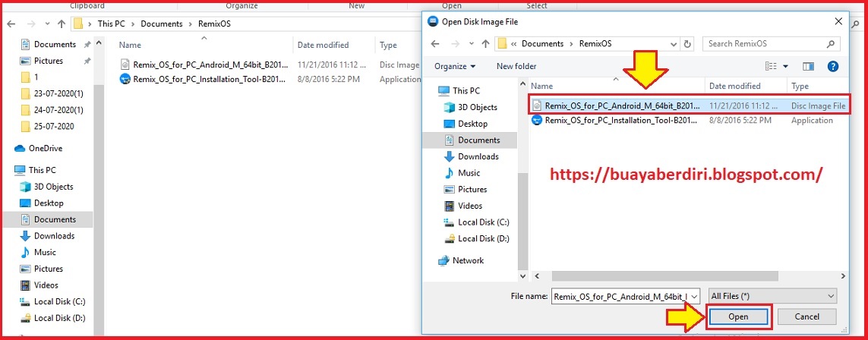Click the Open button in the dialog
Screen dimensions: 868x340
738,316
